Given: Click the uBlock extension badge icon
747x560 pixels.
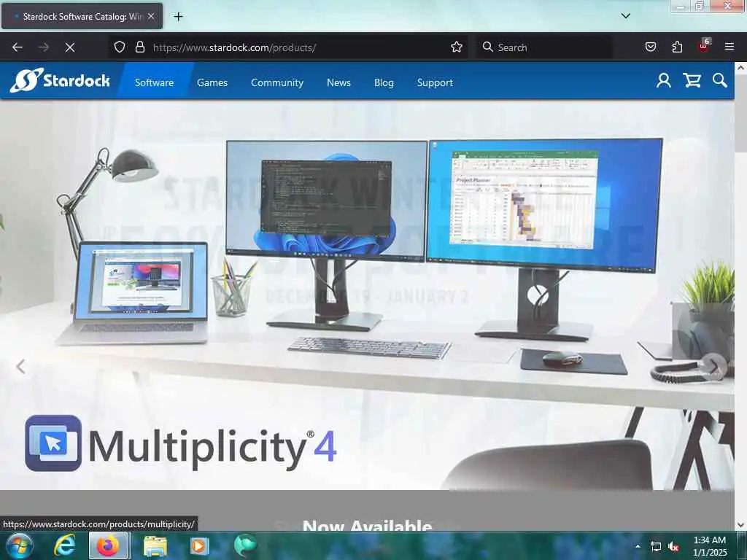Looking at the screenshot, I should (x=704, y=46).
